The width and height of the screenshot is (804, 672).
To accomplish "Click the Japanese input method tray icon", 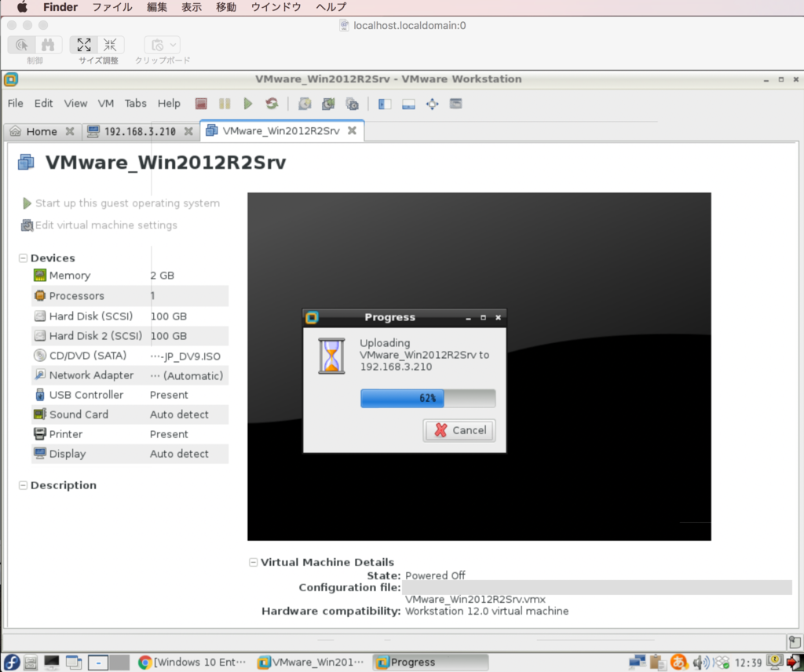I will (x=678, y=663).
